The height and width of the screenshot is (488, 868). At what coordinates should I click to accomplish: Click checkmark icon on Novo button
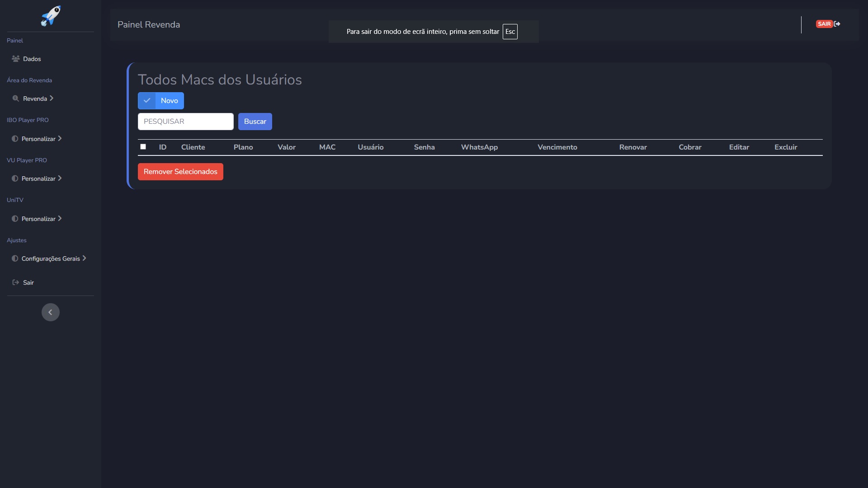pos(147,101)
